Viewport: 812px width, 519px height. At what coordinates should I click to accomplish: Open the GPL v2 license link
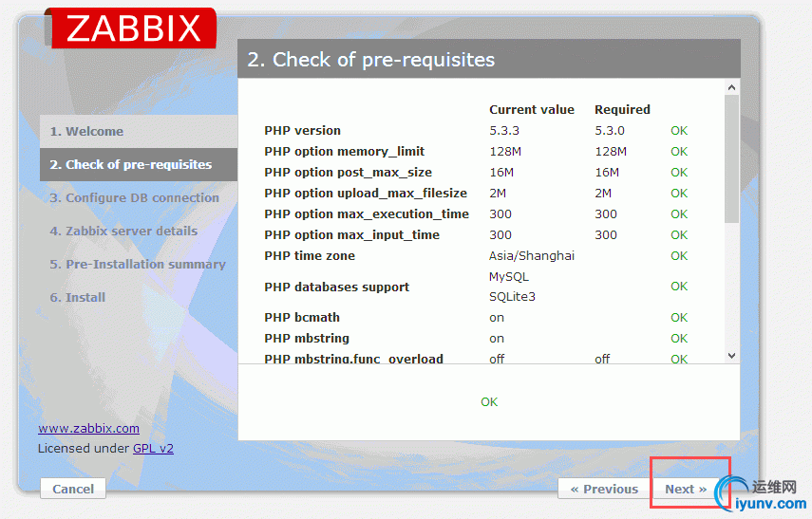pyautogui.click(x=153, y=448)
